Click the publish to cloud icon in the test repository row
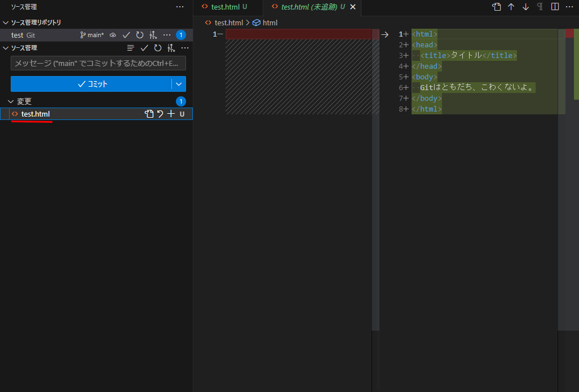 (113, 35)
